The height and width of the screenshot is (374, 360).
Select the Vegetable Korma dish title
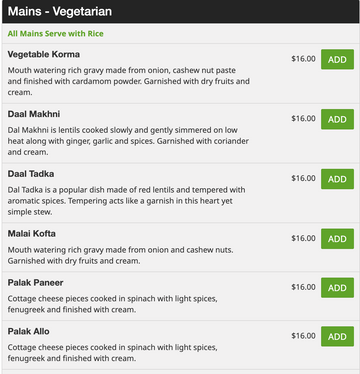coord(44,54)
